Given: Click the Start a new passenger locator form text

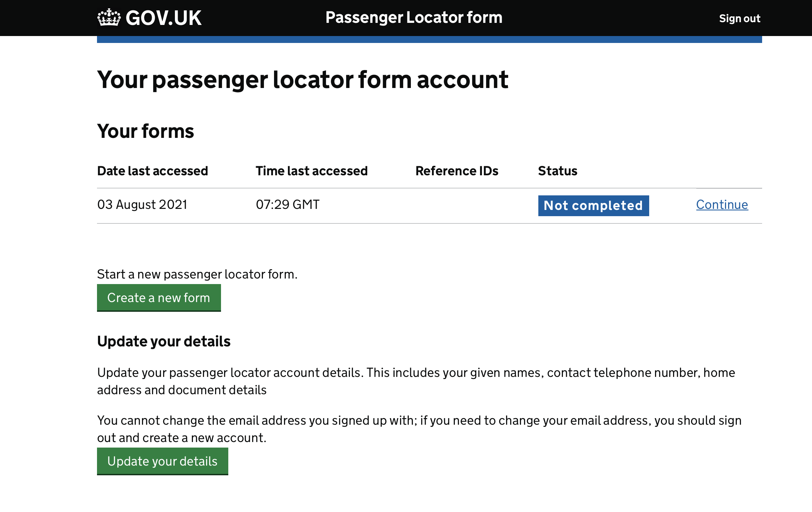Looking at the screenshot, I should pos(197,274).
